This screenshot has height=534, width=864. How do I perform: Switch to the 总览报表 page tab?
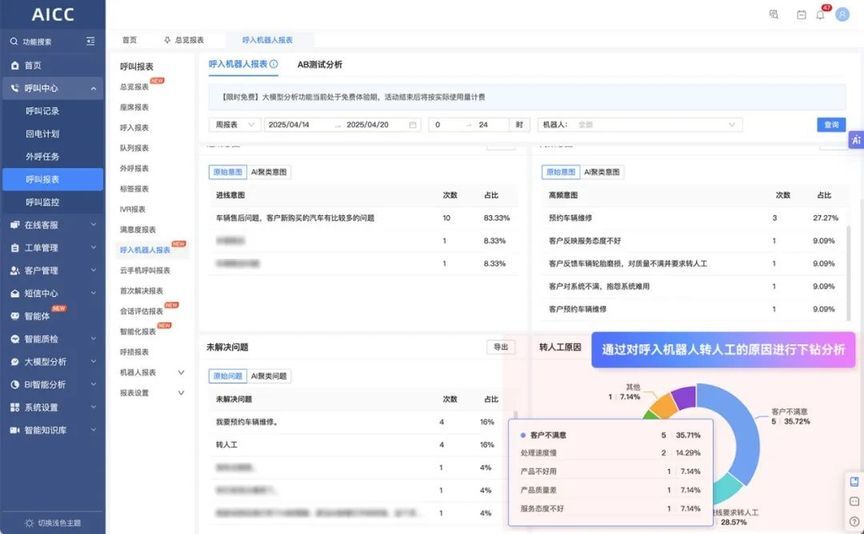coord(184,40)
